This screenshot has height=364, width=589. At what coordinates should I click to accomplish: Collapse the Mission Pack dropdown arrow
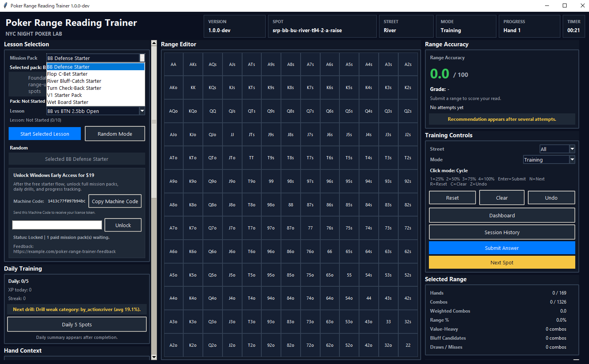(x=142, y=58)
